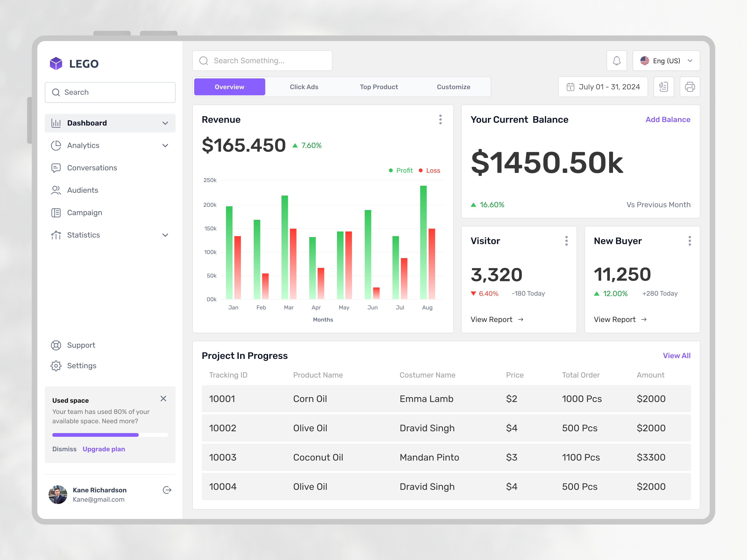Screen dimensions: 747x560
Task: Expand the Dashboard menu chevron
Action: pyautogui.click(x=165, y=123)
